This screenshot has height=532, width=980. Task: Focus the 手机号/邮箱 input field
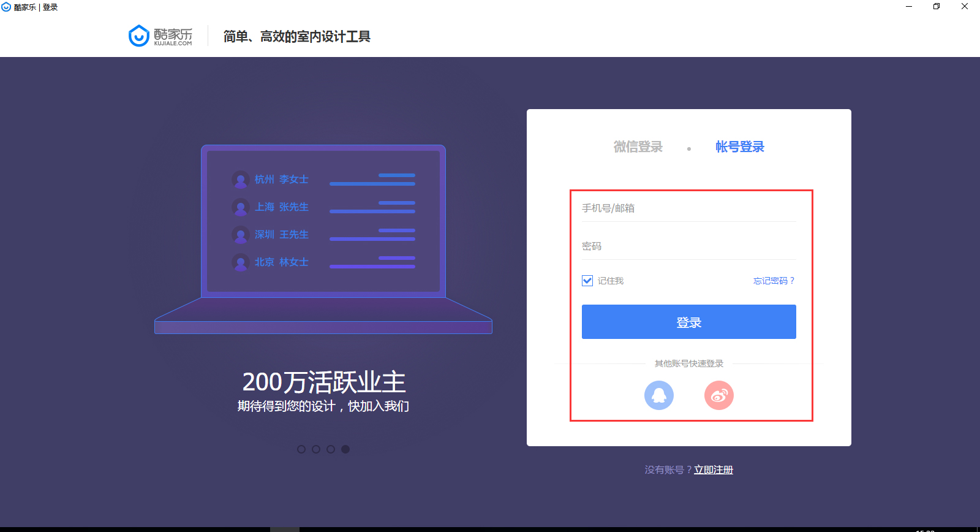coord(688,208)
